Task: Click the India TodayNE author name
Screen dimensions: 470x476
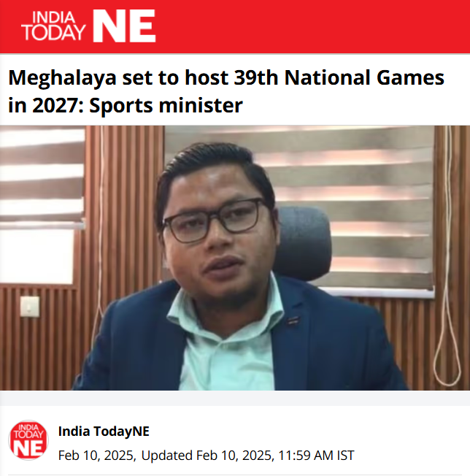Action: (x=104, y=431)
